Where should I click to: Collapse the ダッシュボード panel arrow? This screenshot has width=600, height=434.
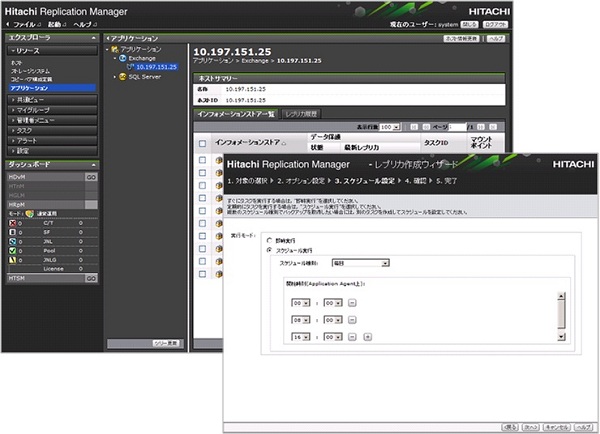(x=94, y=165)
